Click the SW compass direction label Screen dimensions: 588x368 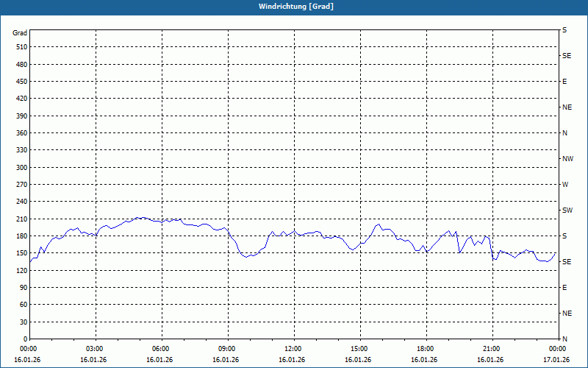(x=567, y=210)
